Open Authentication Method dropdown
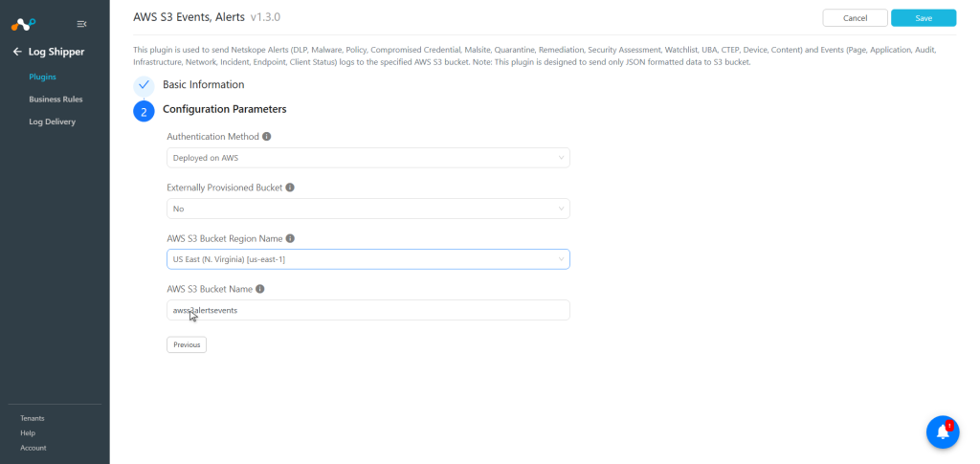Screen dimensions: 980x464 [368, 158]
